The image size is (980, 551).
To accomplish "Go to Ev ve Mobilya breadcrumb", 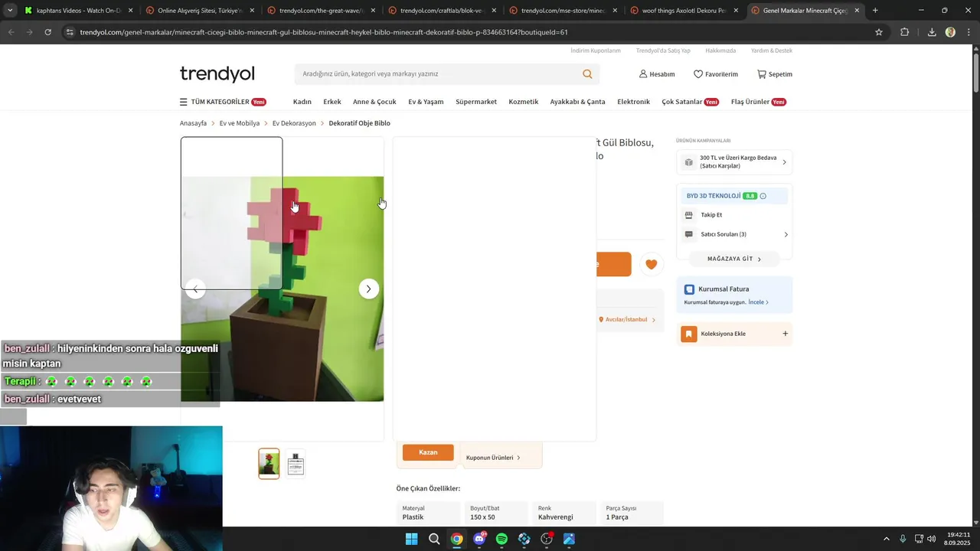I will tap(240, 123).
